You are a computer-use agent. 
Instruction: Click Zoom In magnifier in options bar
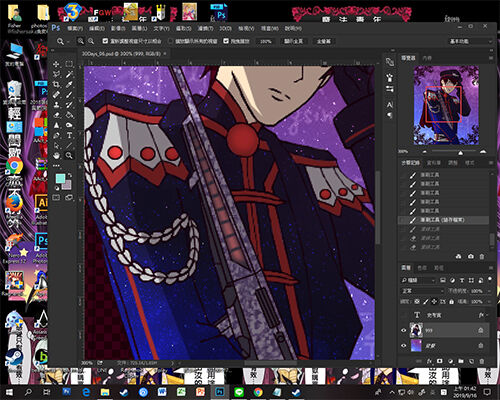(x=81, y=41)
